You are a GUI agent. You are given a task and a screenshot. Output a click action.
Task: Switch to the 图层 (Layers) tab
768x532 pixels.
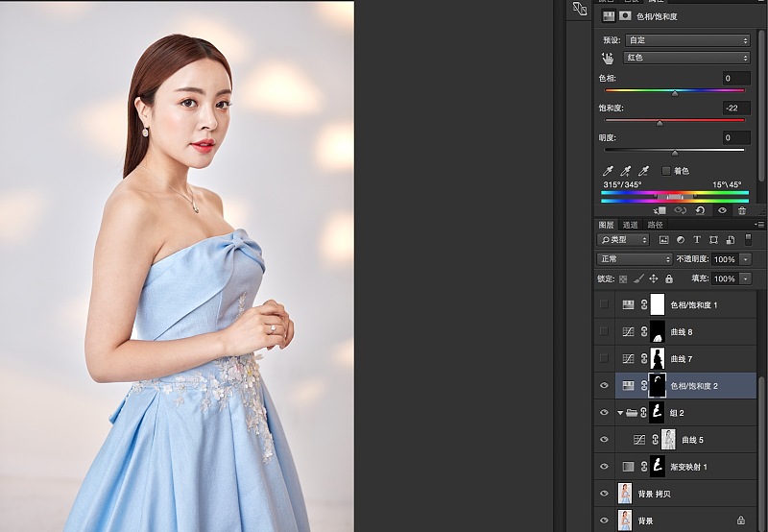pyautogui.click(x=606, y=225)
